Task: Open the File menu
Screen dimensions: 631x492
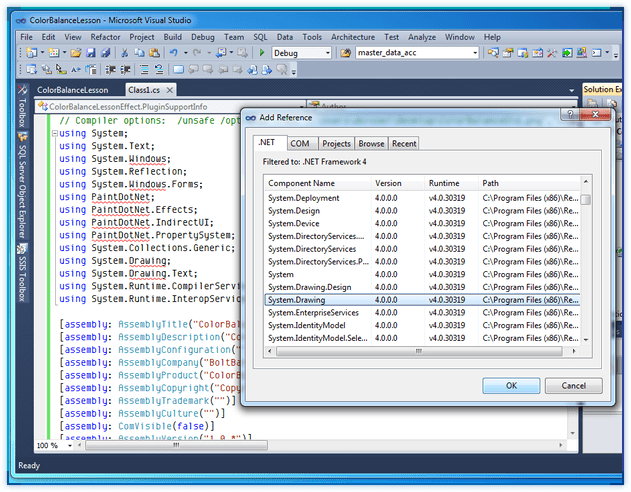Action: pos(26,37)
